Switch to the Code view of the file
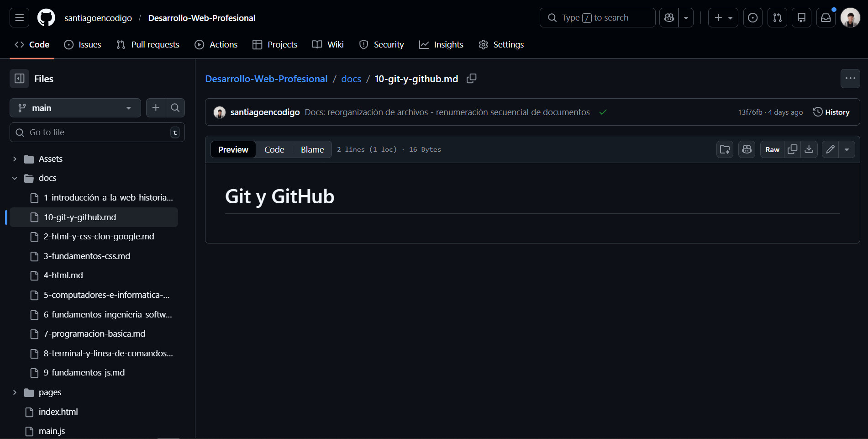The height and width of the screenshot is (439, 868). pyautogui.click(x=274, y=149)
